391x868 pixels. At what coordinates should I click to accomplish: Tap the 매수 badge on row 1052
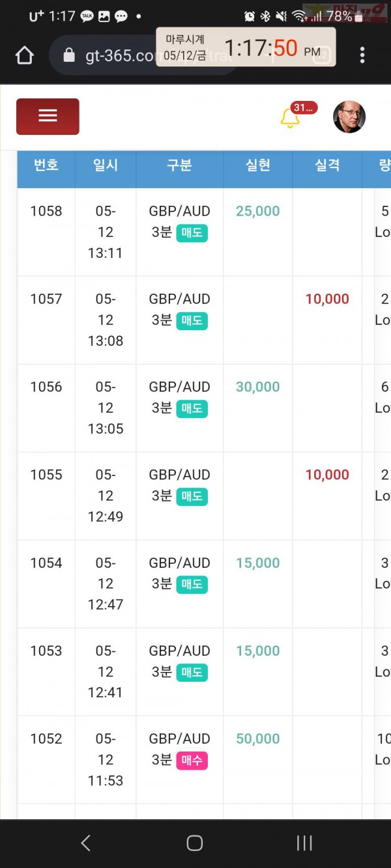192,760
